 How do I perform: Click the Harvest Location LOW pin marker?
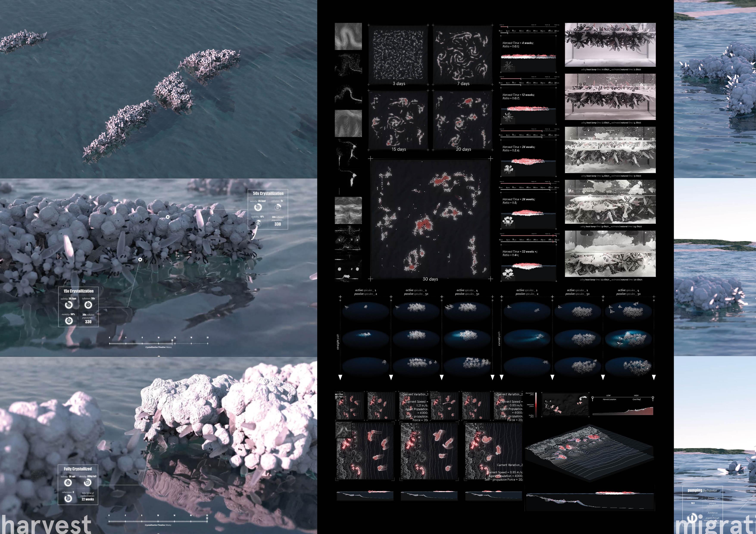point(593,398)
